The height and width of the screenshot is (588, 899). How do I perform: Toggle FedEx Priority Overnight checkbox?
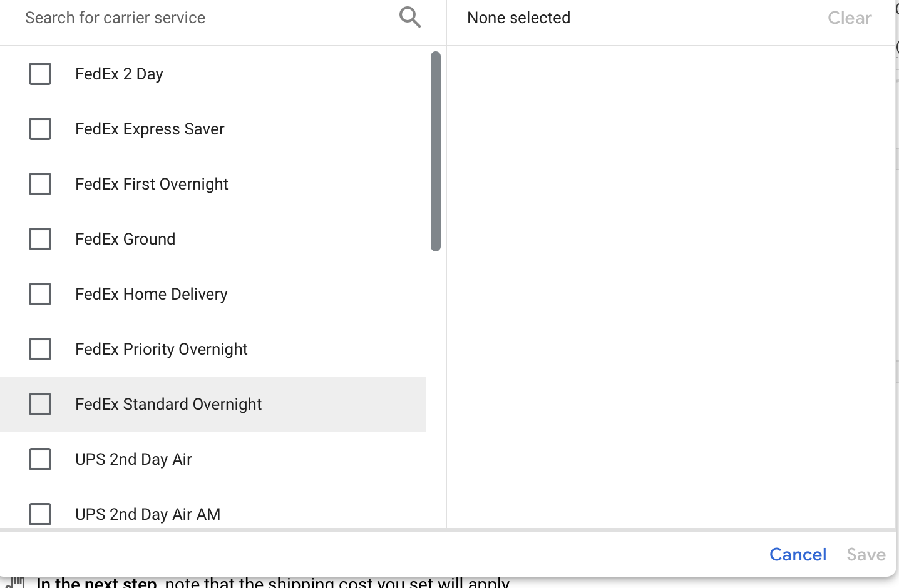coord(40,349)
